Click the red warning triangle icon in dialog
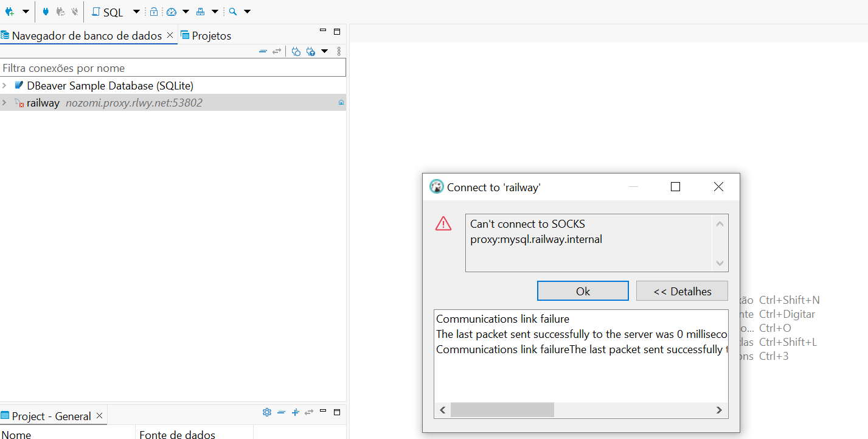The width and height of the screenshot is (868, 439). [443, 223]
